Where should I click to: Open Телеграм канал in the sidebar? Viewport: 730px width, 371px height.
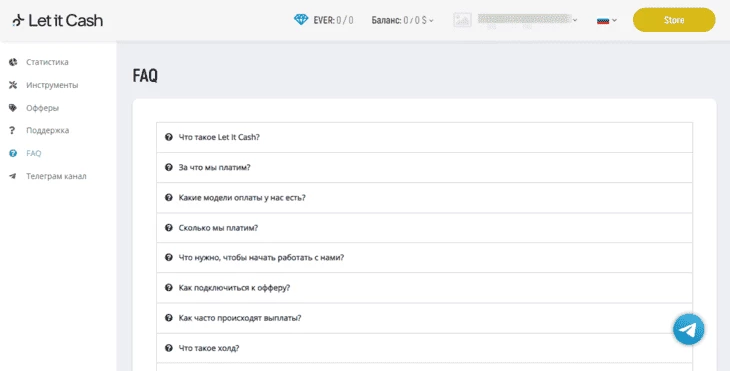(56, 176)
